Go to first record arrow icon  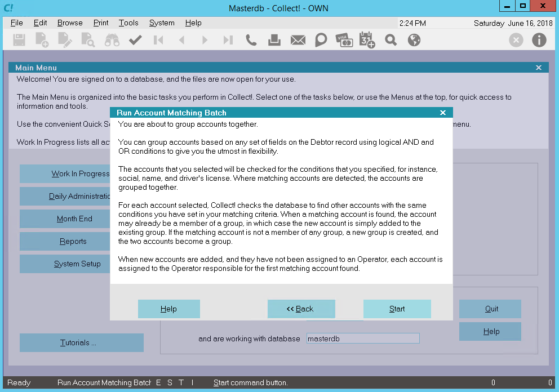(x=158, y=40)
